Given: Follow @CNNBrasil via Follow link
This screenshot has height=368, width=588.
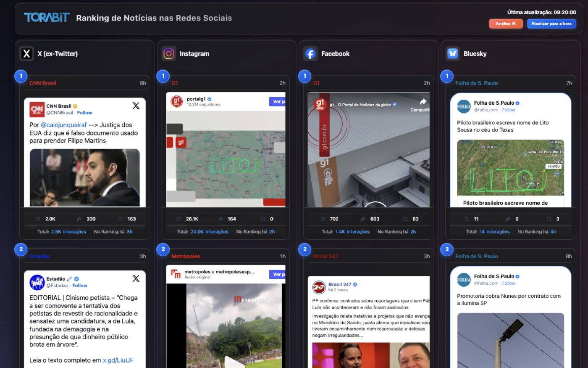Looking at the screenshot, I should point(84,113).
